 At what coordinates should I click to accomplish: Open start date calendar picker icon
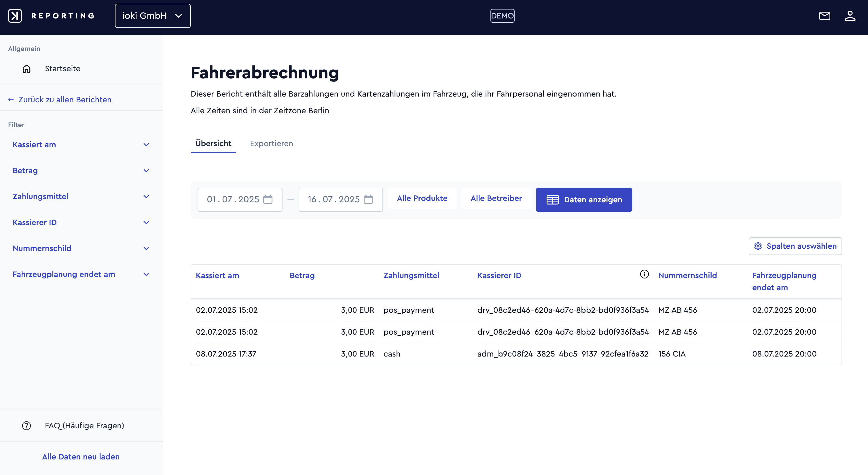268,199
